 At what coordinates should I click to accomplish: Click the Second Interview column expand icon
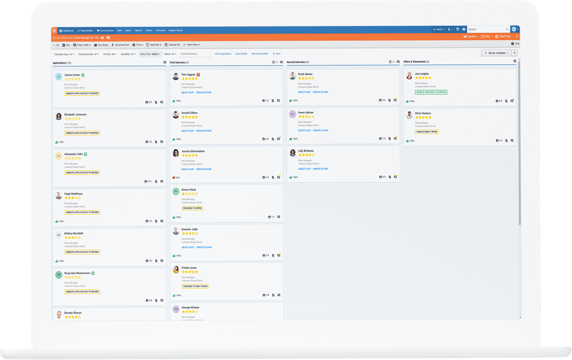(x=398, y=62)
